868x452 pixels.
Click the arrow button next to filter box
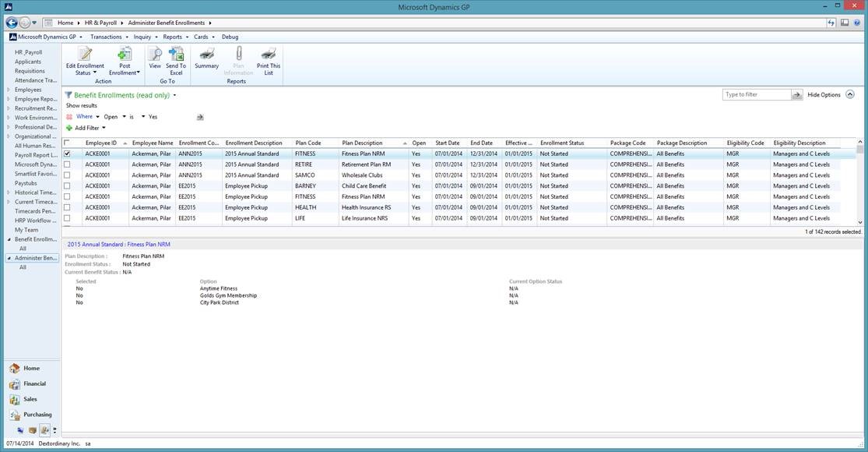796,95
